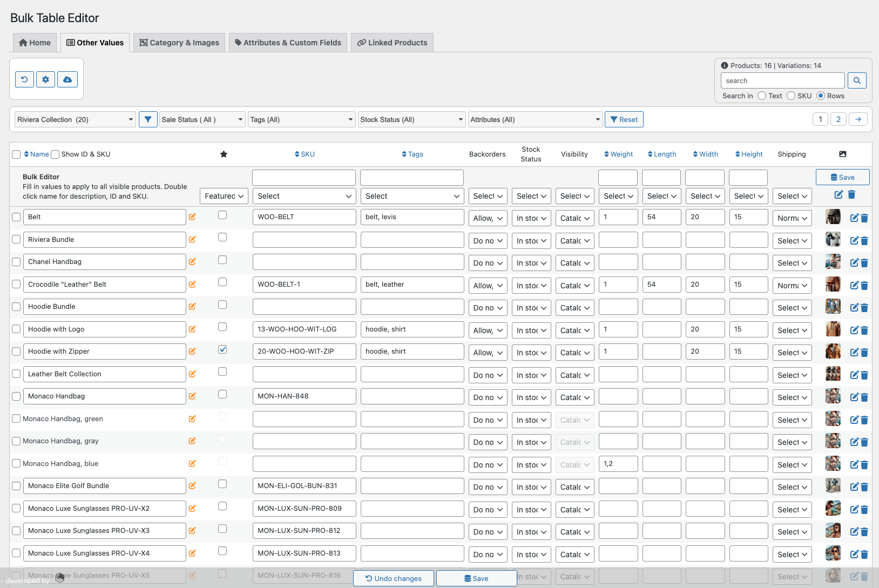Screen dimensions: 879x588
Task: Click the edit pencil icon on the Belt row
Action: 854,218
